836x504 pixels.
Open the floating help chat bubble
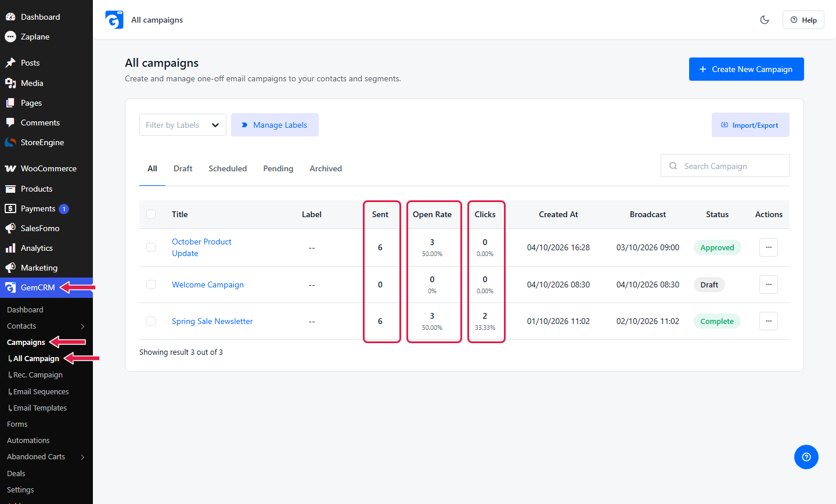point(806,457)
